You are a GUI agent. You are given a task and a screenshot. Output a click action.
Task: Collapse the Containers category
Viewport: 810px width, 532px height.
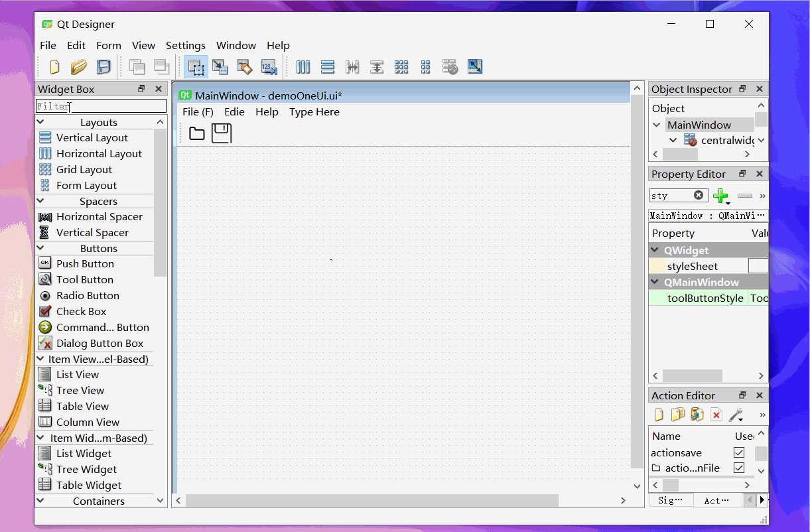click(40, 501)
